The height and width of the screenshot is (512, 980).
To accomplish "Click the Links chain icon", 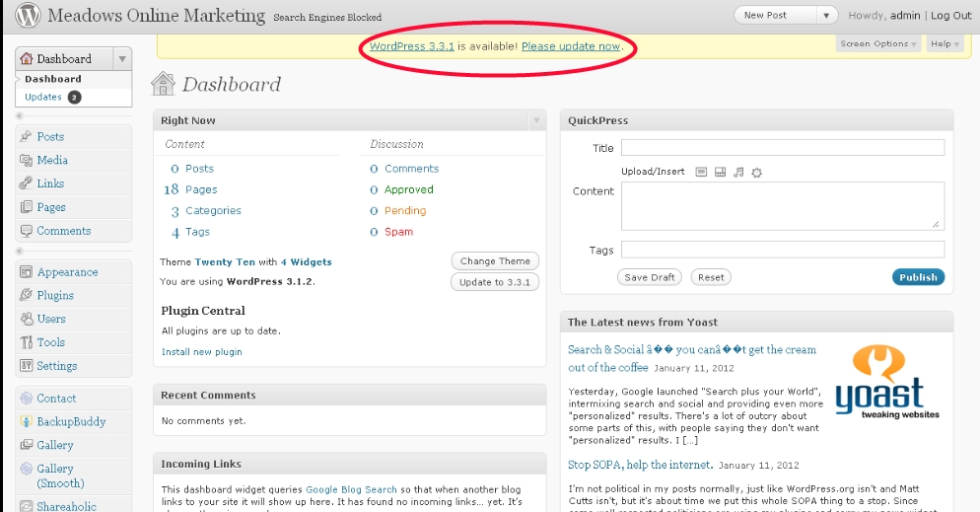I will [x=26, y=183].
